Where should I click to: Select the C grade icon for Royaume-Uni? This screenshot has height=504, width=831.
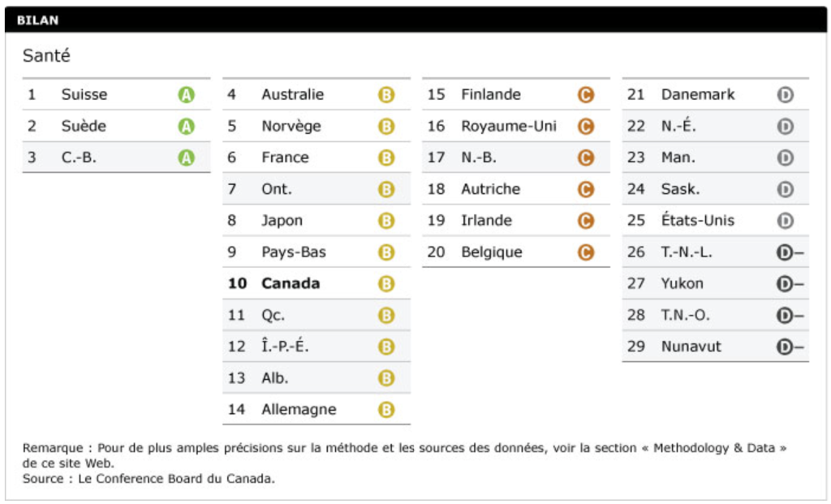(586, 127)
